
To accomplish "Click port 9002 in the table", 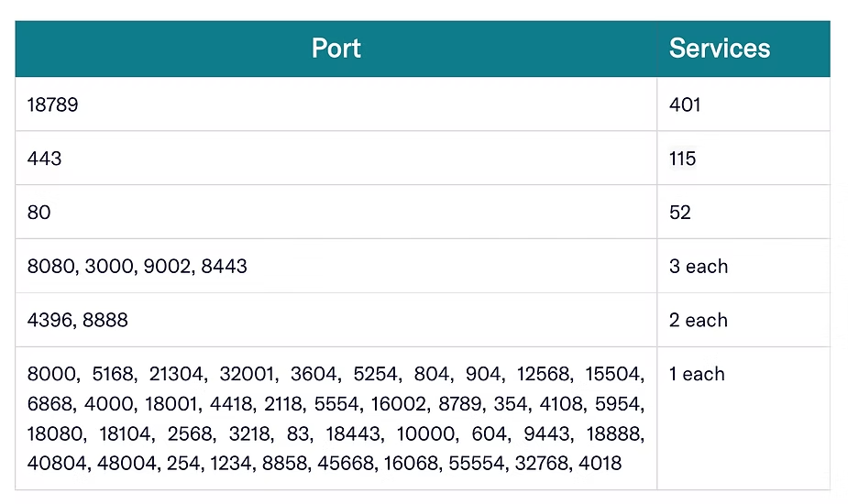I will (168, 267).
